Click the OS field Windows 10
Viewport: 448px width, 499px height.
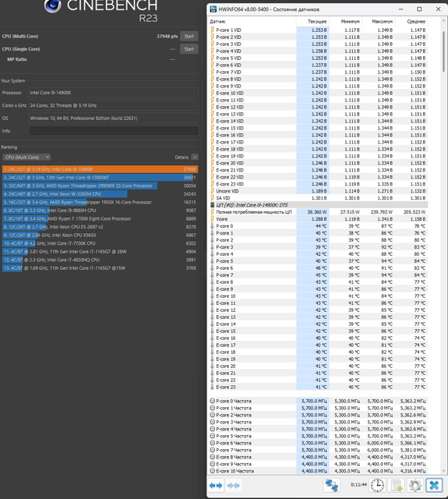point(114,118)
